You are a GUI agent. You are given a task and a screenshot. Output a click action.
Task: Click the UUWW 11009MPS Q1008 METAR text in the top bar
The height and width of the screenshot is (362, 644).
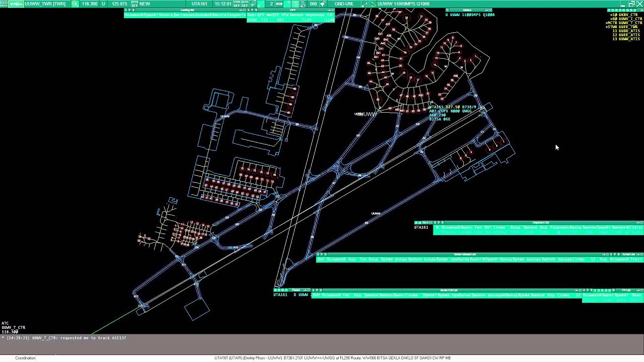[404, 4]
